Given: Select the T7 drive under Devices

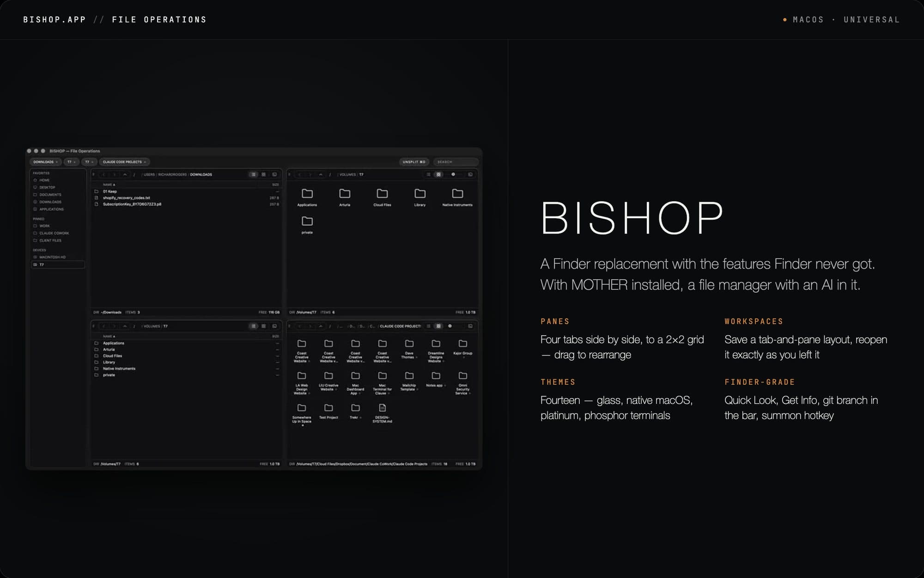Looking at the screenshot, I should pos(58,264).
